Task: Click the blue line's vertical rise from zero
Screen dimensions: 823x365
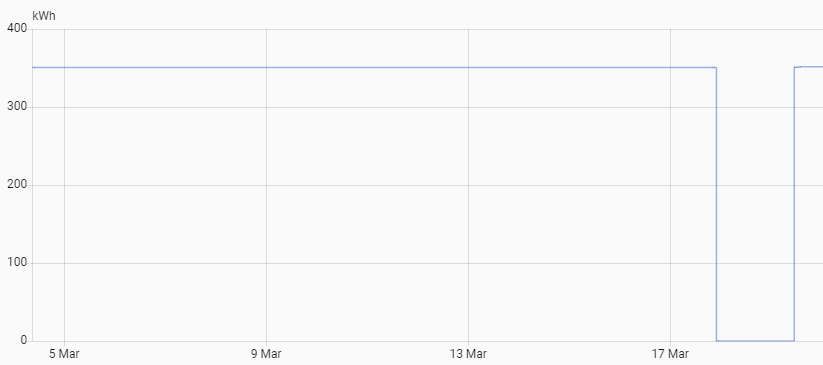Action: pyautogui.click(x=794, y=204)
